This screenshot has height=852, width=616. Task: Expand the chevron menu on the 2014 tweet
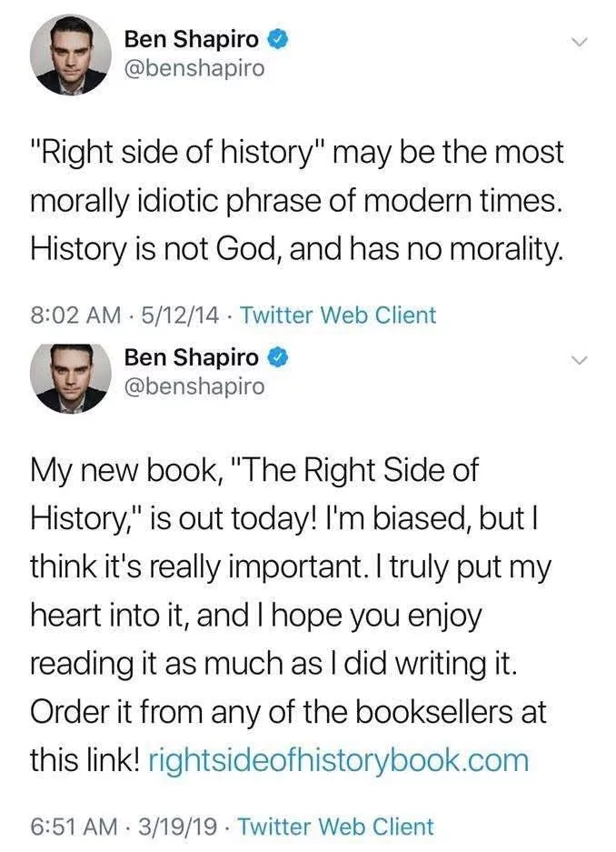click(579, 42)
